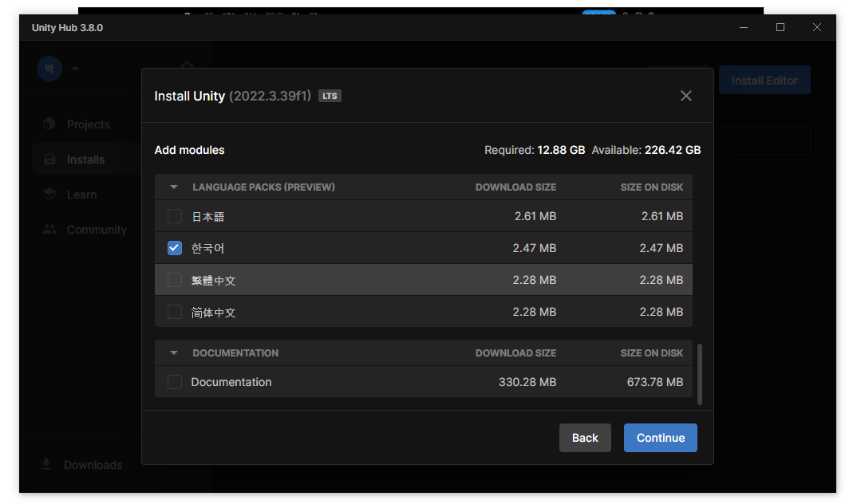Open the Projects sidebar item
The width and height of the screenshot is (853, 504).
[87, 124]
